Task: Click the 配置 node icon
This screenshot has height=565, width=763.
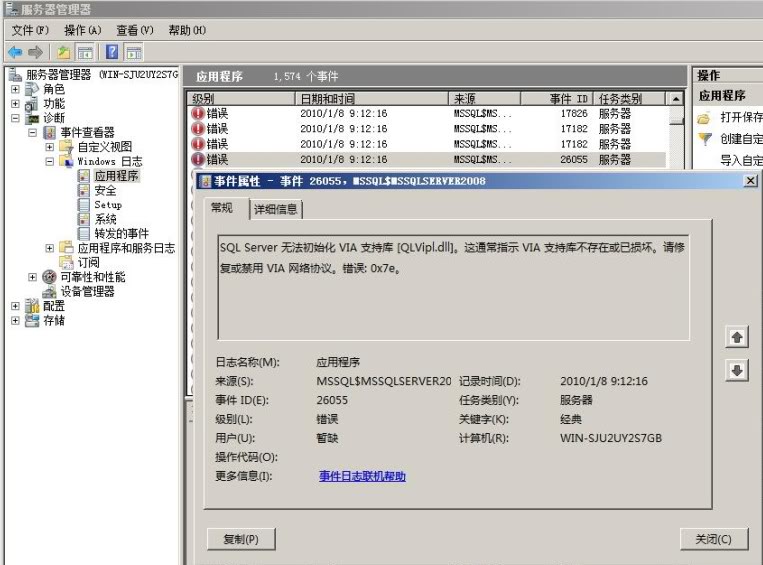Action: 32,306
